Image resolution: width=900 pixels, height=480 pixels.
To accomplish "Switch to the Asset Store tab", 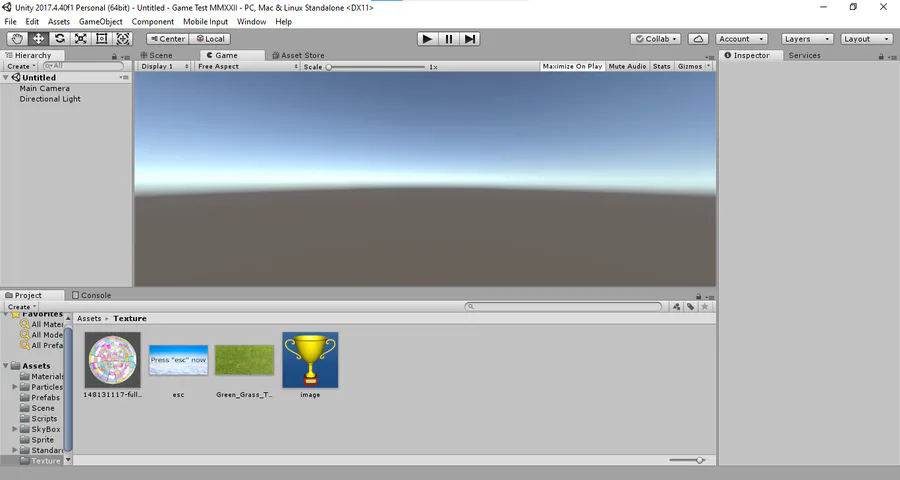I will tap(298, 55).
